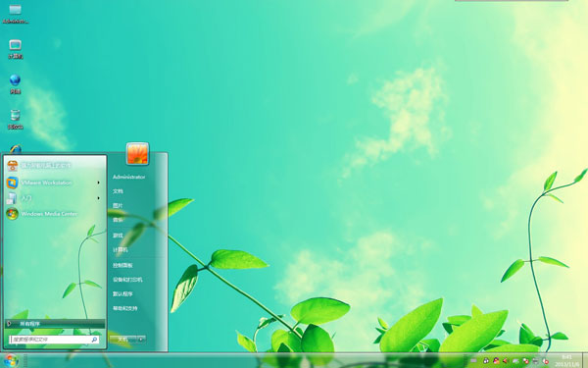
Task: Open 设备和打印机 (Devices and Printers)
Action: [x=127, y=280]
